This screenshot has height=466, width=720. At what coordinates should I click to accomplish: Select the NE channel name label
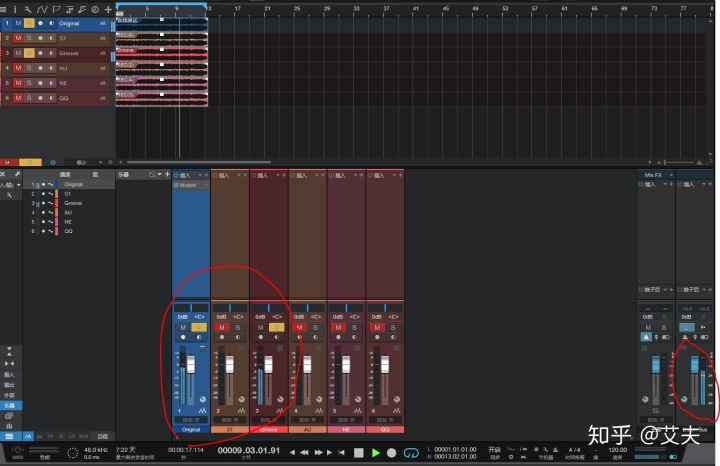pos(346,430)
